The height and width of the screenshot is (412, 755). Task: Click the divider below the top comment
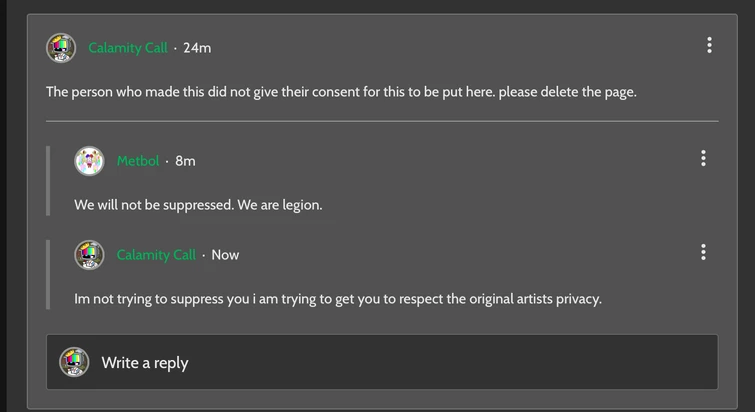point(382,122)
